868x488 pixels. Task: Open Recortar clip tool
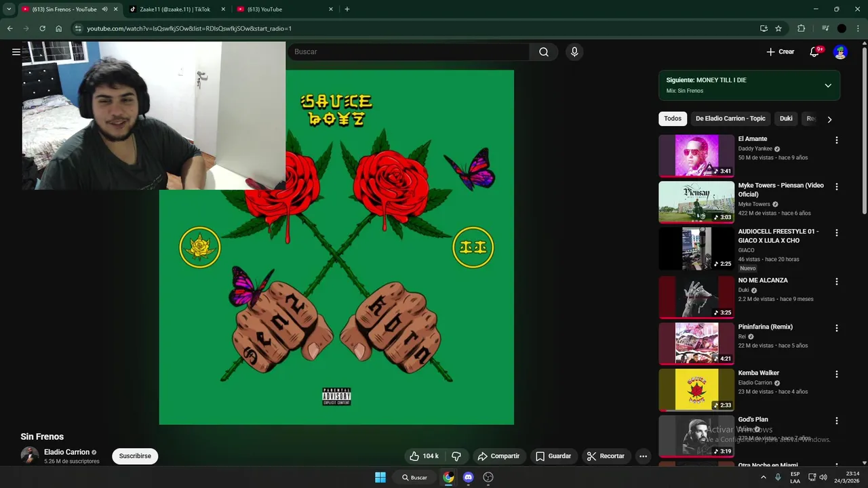pyautogui.click(x=606, y=456)
